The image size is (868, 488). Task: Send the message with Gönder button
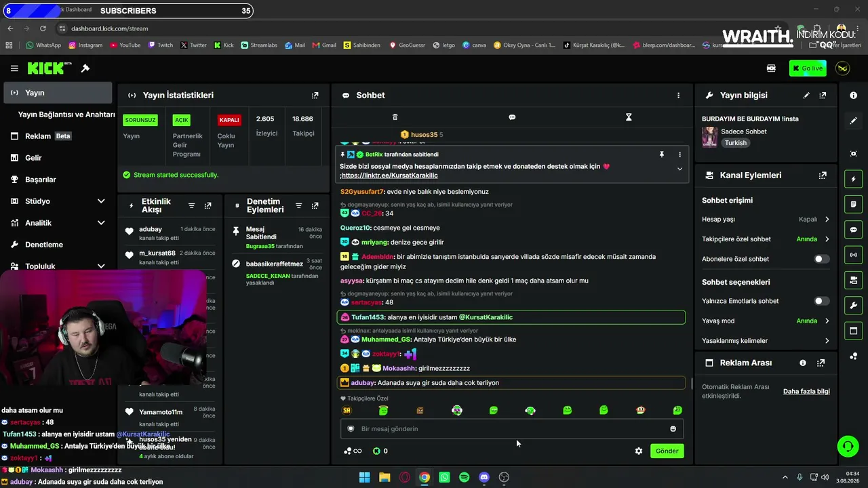pos(667,451)
